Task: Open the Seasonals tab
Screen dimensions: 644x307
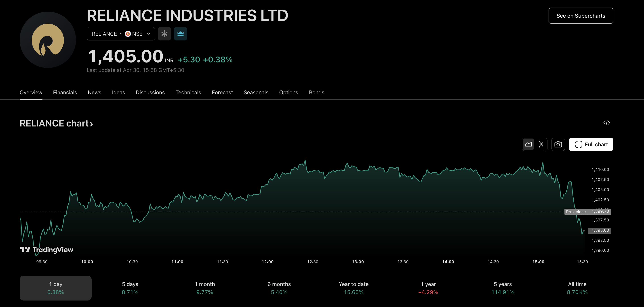Action: 256,93
